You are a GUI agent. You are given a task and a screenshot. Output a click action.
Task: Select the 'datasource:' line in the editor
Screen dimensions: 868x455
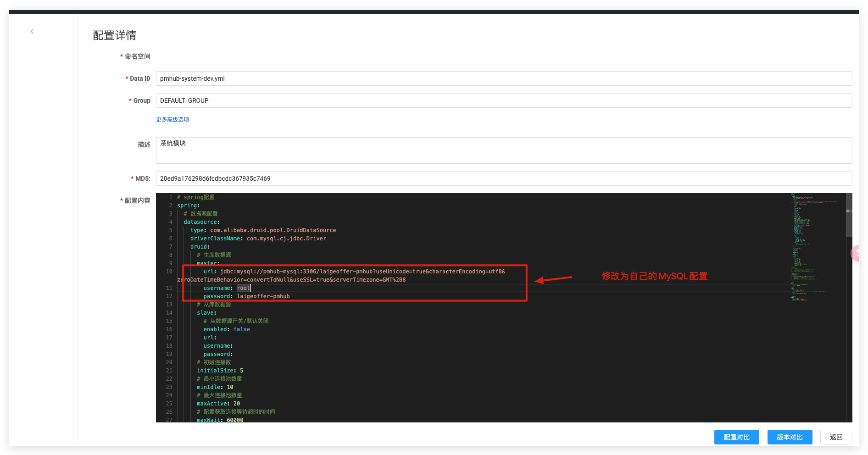pyautogui.click(x=202, y=222)
